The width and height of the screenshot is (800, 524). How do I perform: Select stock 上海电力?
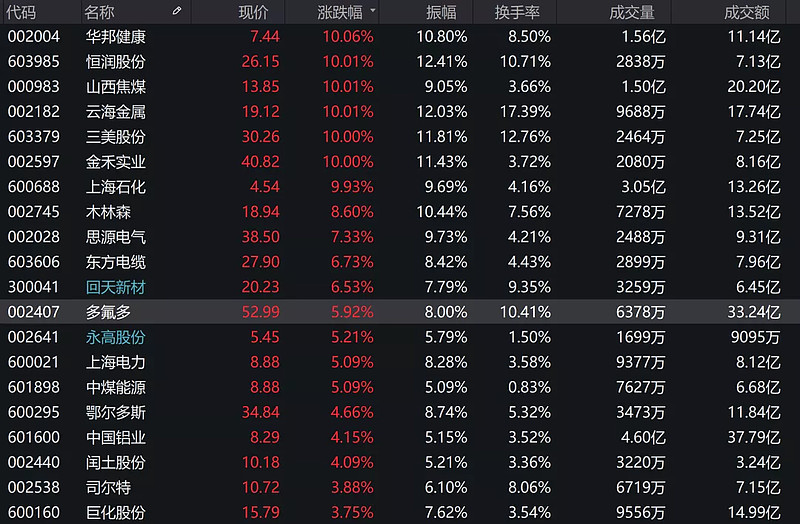click(115, 362)
